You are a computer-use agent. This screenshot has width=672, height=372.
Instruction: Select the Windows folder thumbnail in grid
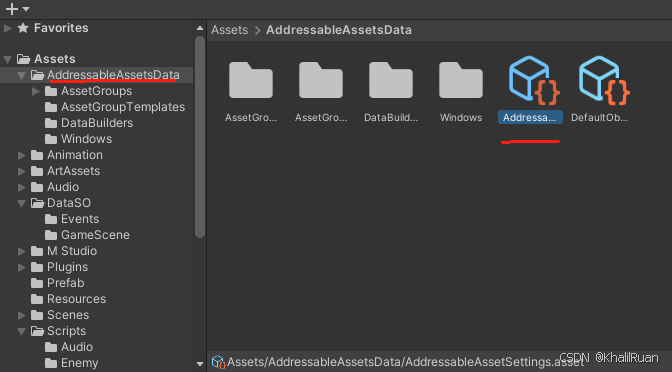(x=461, y=80)
